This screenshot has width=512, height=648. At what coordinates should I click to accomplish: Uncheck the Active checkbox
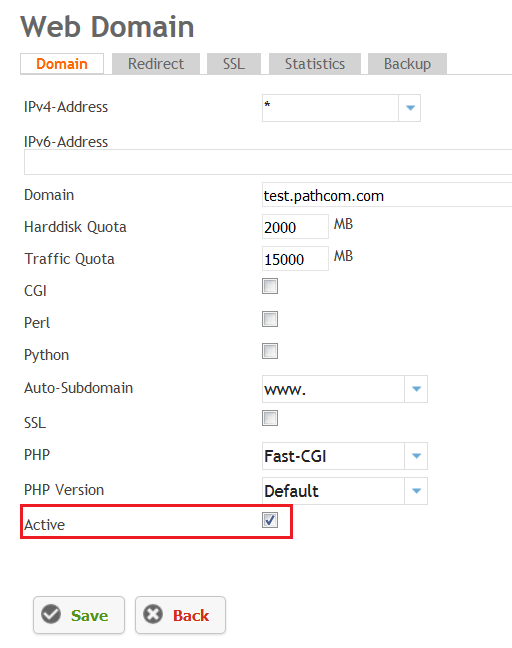pyautogui.click(x=270, y=520)
